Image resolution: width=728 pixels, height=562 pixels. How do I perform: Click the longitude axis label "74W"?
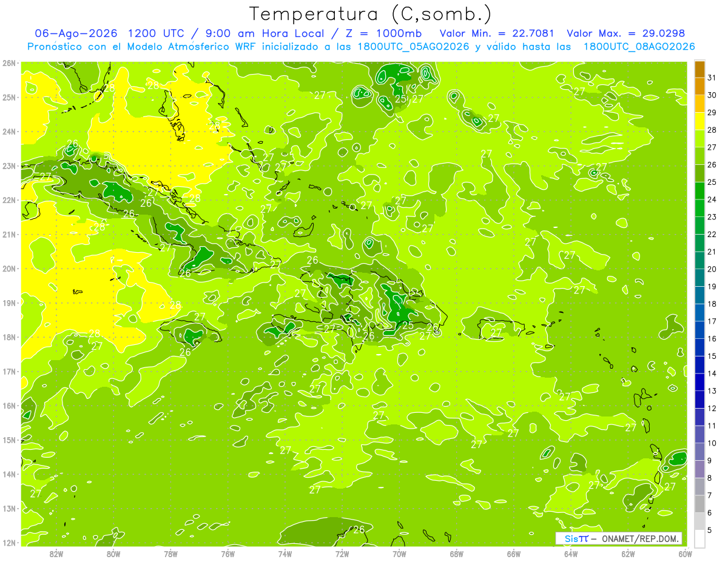click(285, 554)
